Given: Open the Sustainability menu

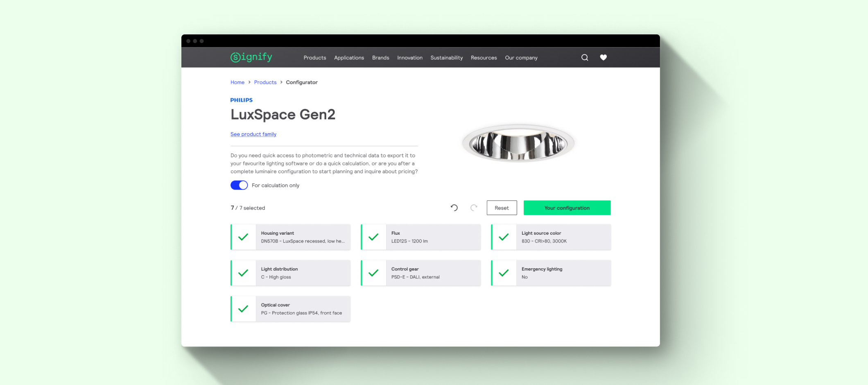Looking at the screenshot, I should point(446,57).
